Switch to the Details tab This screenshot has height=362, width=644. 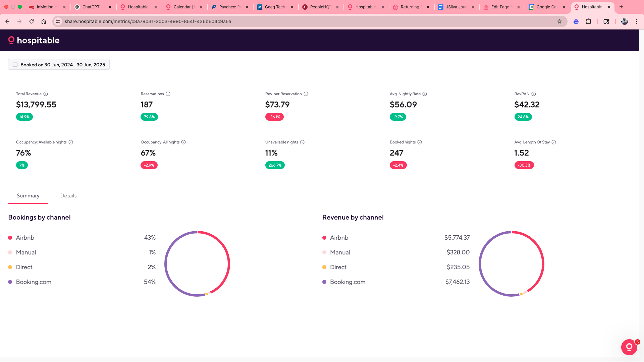point(68,196)
